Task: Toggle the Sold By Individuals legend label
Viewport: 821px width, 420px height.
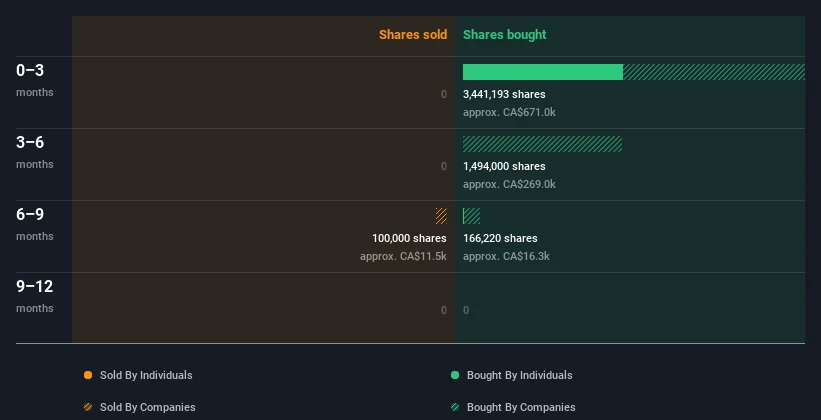Action: (146, 376)
